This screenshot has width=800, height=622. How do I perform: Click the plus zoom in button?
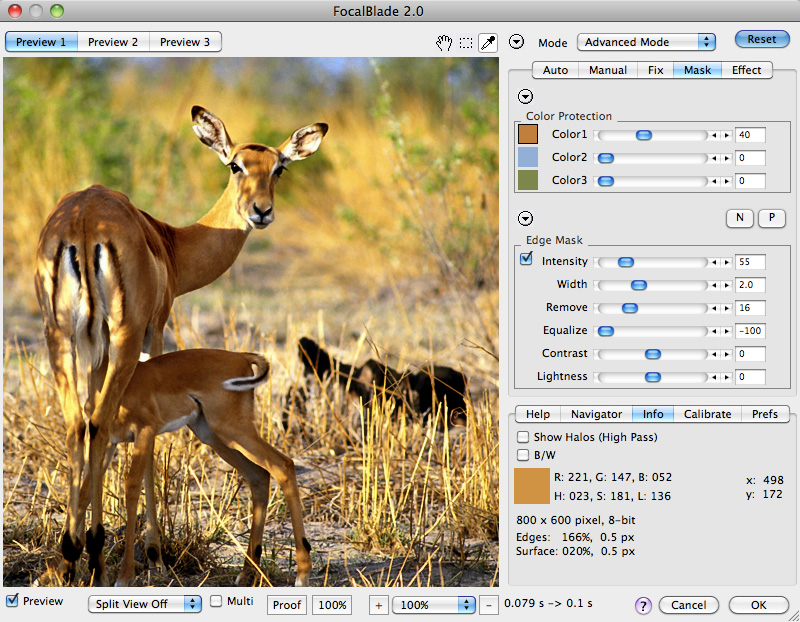[x=379, y=605]
